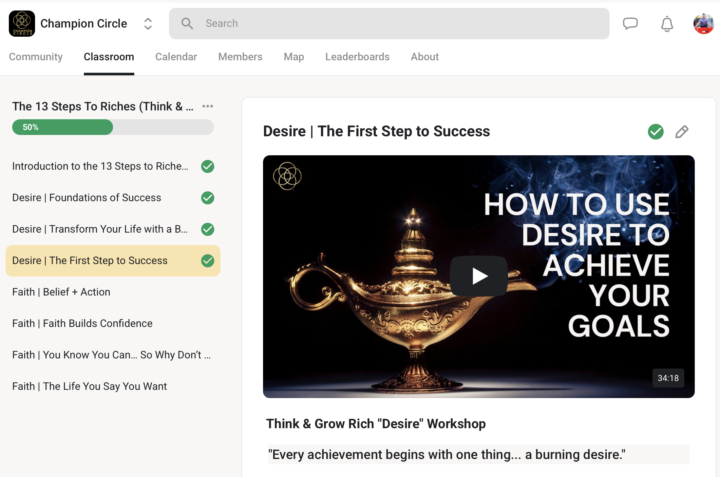The width and height of the screenshot is (720, 477).
Task: Expand the Champion Circle group switcher arrows
Action: pyautogui.click(x=148, y=24)
